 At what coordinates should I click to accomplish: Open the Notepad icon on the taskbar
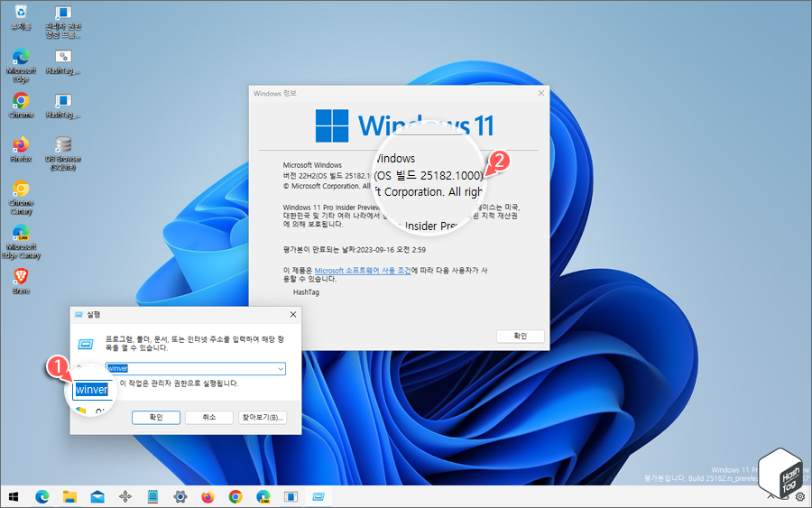coord(152,497)
